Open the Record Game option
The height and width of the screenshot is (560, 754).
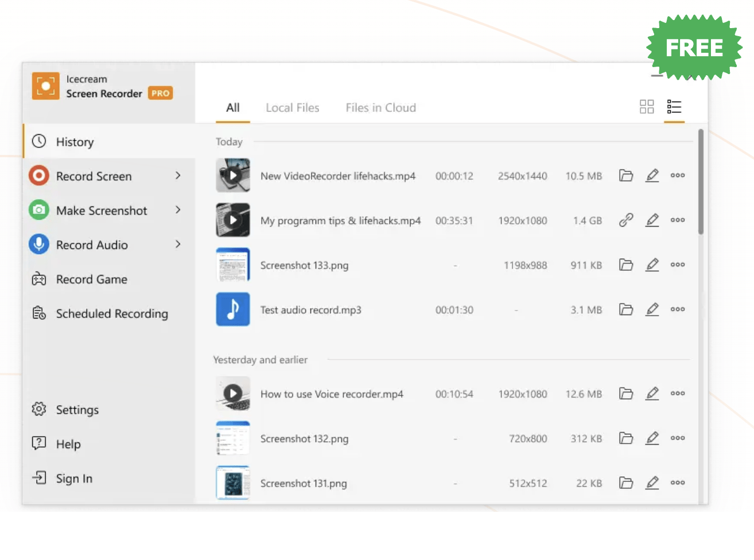point(91,279)
